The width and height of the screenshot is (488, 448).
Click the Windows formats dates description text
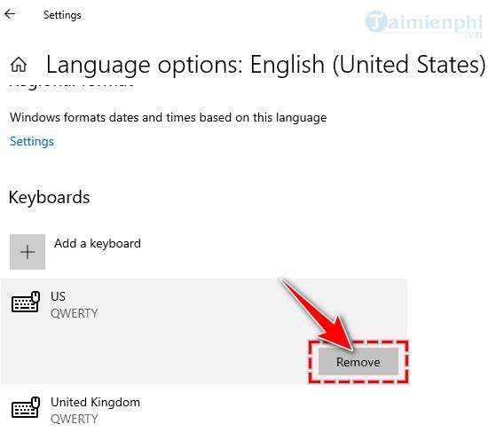(168, 118)
